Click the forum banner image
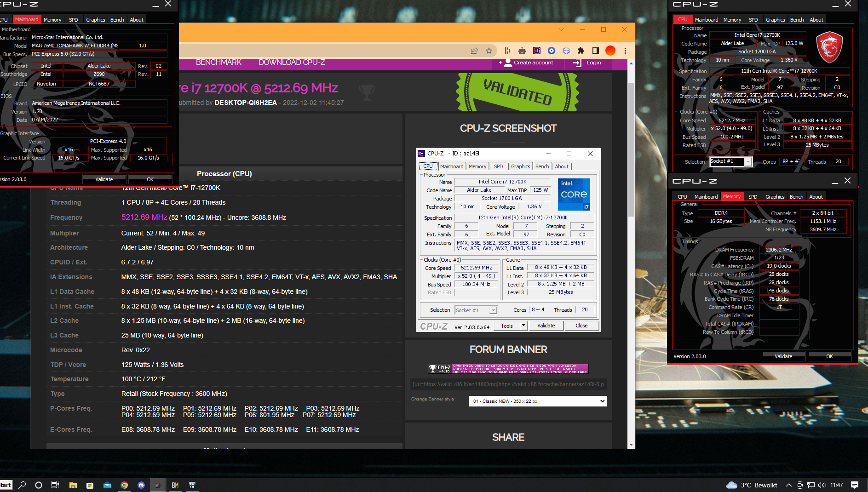Viewport: 868px width, 492px height. click(x=508, y=369)
